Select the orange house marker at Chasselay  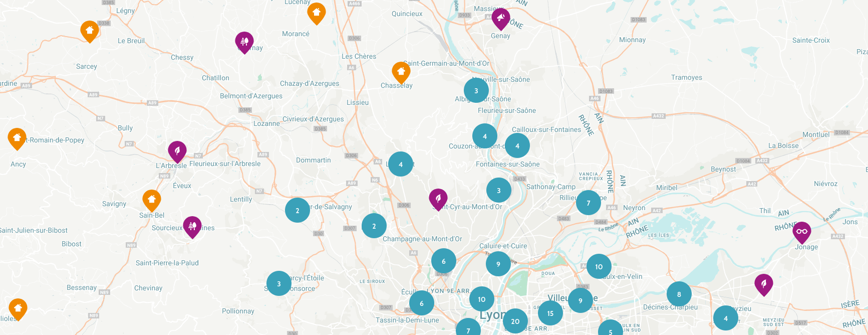401,72
